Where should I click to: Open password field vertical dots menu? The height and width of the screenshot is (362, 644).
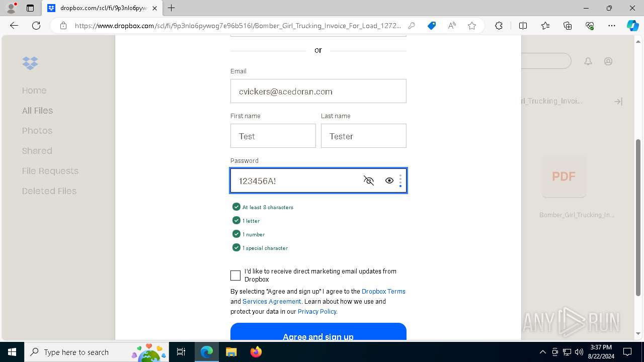400,180
